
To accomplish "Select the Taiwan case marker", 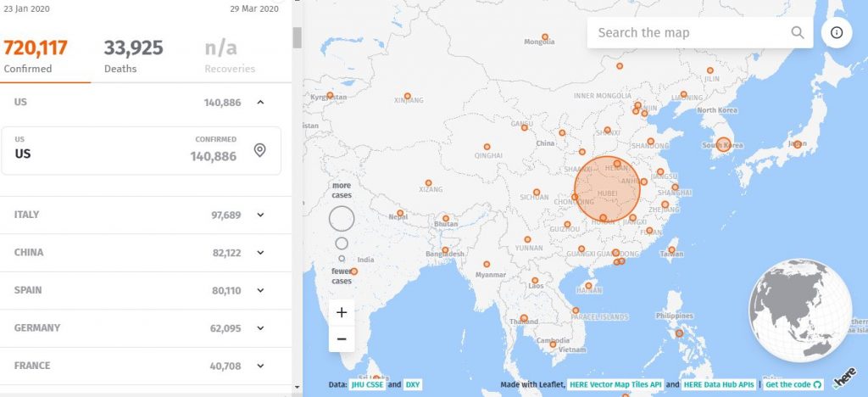I will click(x=671, y=249).
